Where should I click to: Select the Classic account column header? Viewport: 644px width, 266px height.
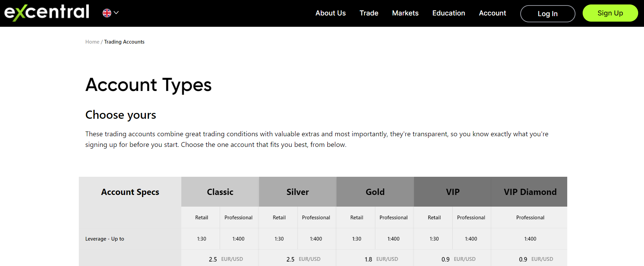220,192
